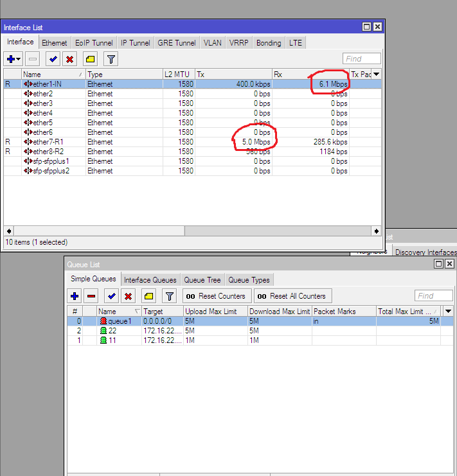Open the IP Tunnel tab
The width and height of the screenshot is (457, 476).
point(135,43)
